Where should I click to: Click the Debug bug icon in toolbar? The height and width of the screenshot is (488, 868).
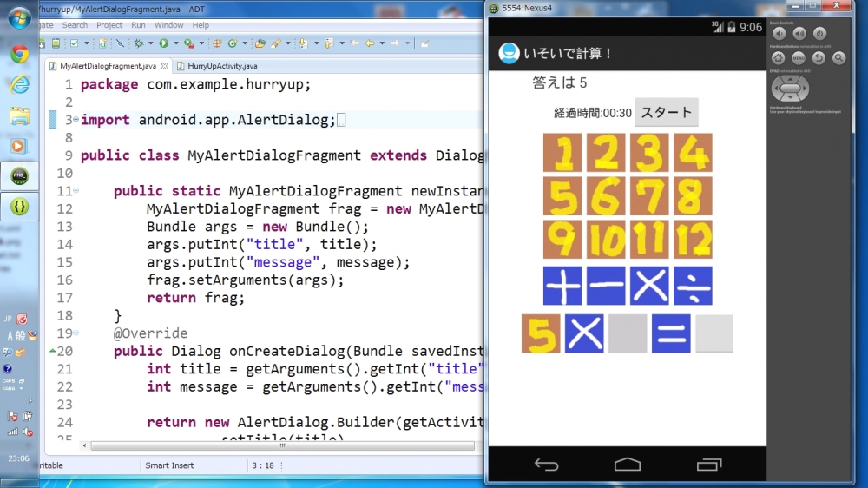coord(139,43)
